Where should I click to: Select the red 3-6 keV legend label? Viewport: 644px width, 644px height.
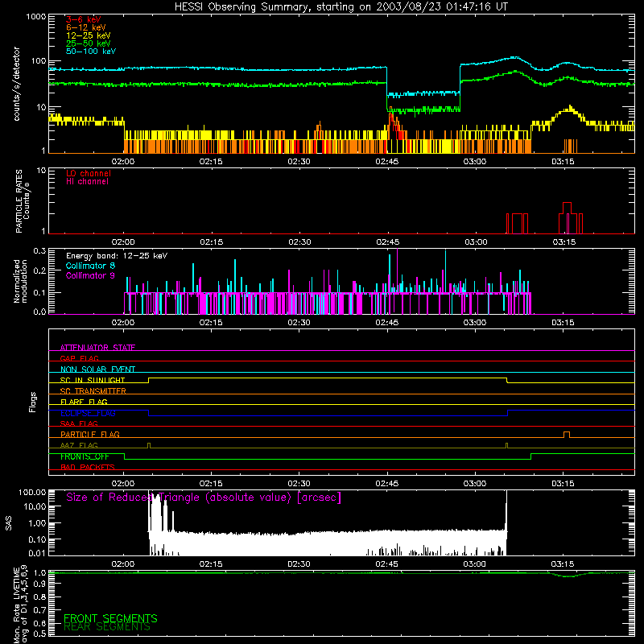point(84,19)
